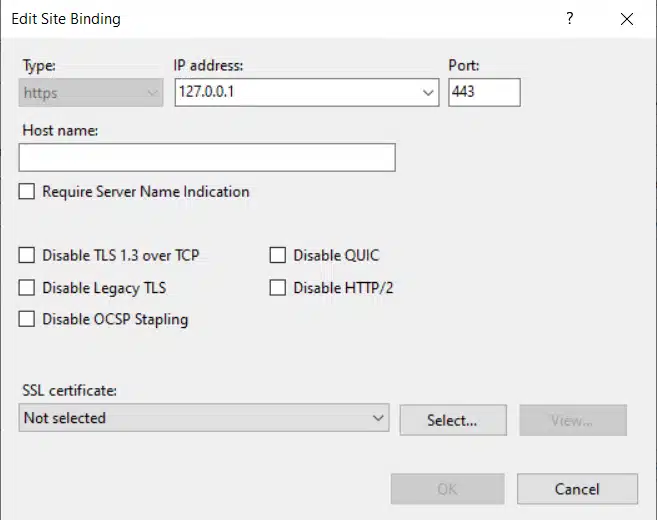This screenshot has width=657, height=520.
Task: Enable Require Server Name Indication
Action: [27, 192]
